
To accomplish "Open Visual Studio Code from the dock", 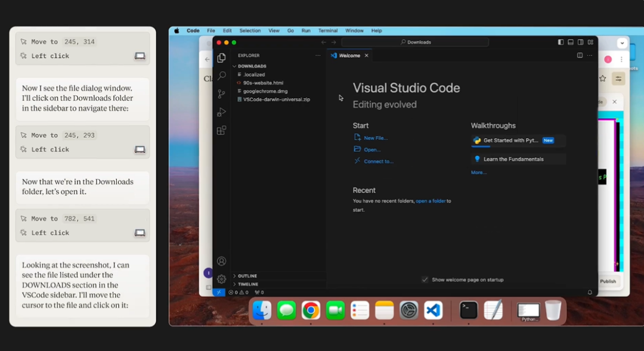I will (434, 310).
